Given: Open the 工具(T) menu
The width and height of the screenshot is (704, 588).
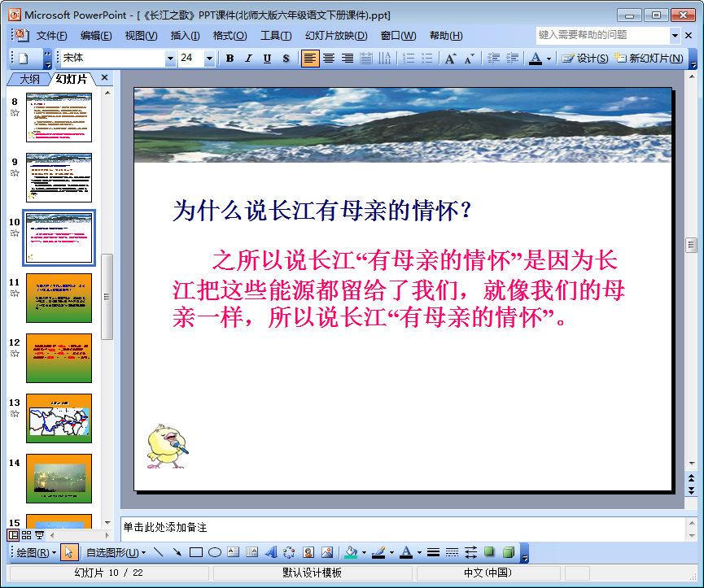Looking at the screenshot, I should click(x=276, y=36).
